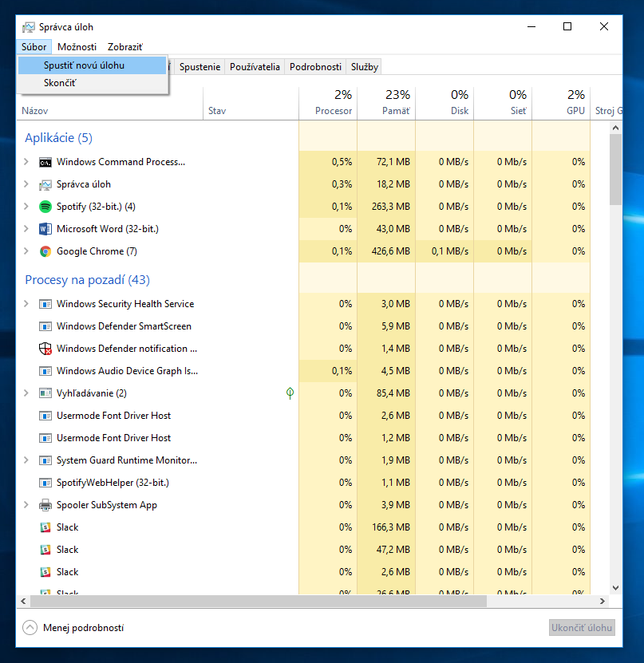
Task: Click the vertical scrollbar thumb
Action: [615, 170]
